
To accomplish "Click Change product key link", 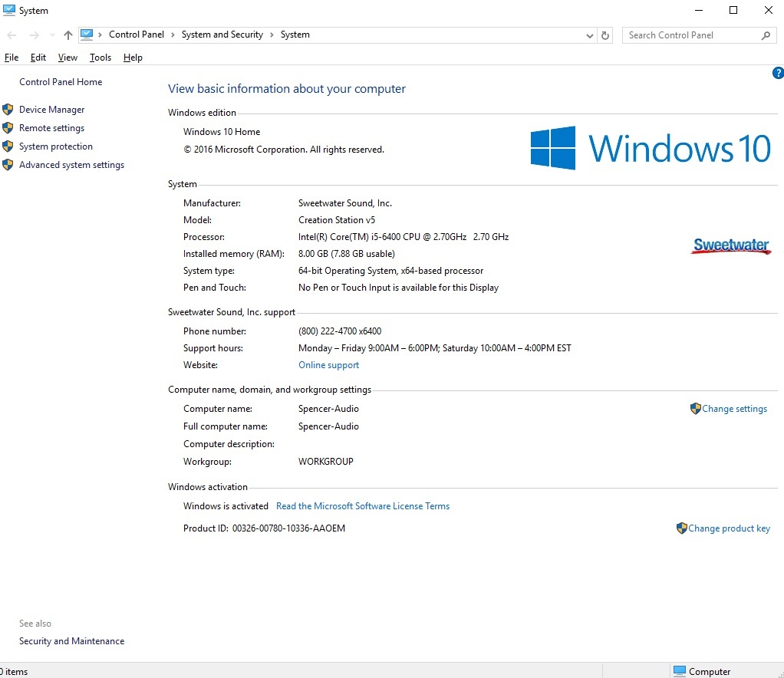I will 729,528.
